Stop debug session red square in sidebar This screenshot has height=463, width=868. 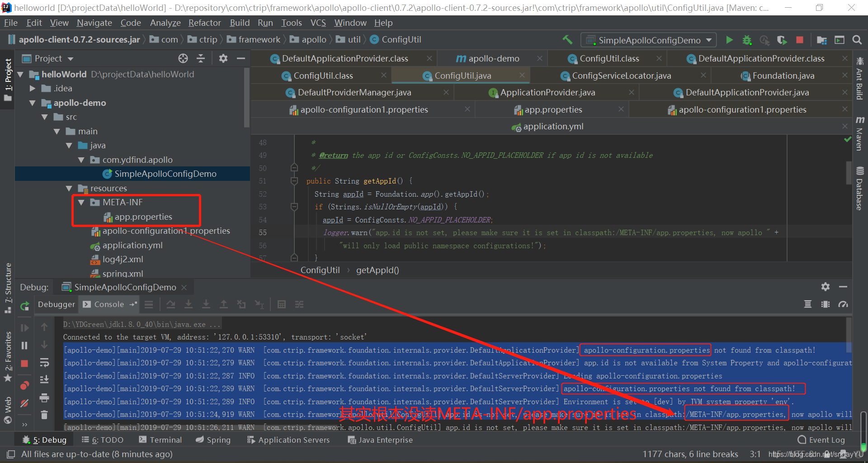click(x=25, y=363)
